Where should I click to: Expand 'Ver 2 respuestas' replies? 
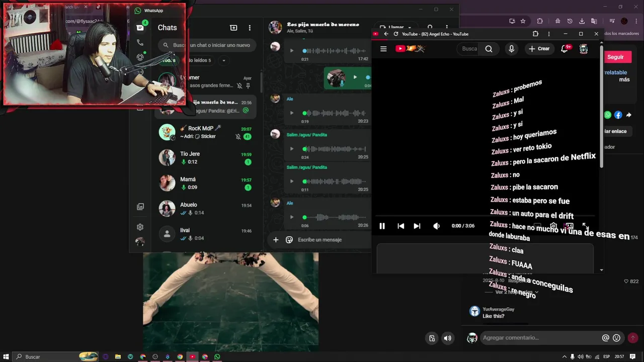click(x=517, y=292)
